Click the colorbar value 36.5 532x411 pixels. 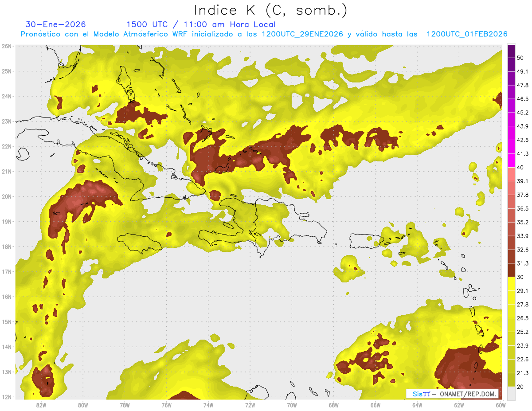[x=523, y=208]
